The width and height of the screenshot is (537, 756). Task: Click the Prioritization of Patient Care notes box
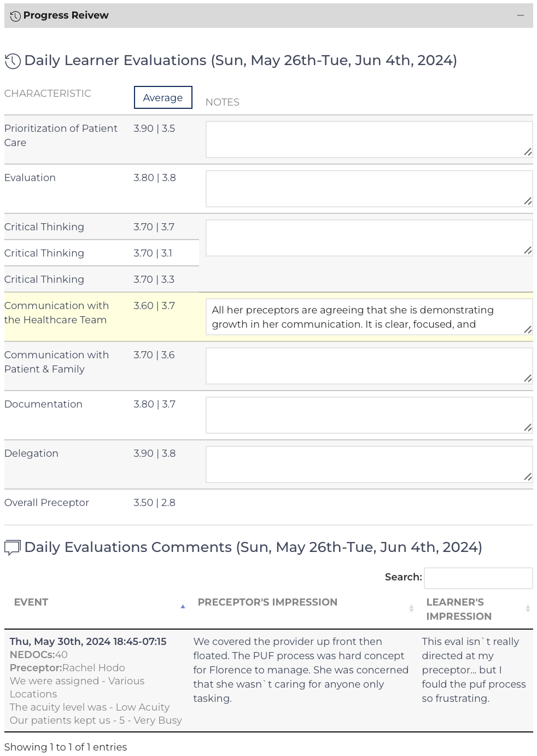[x=369, y=139]
